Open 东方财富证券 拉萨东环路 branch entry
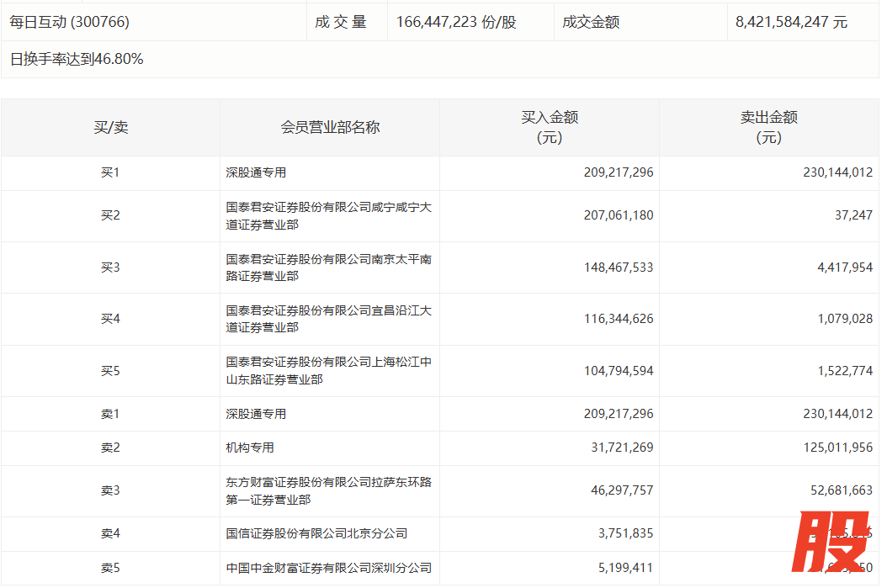This screenshot has height=588, width=887. click(328, 490)
